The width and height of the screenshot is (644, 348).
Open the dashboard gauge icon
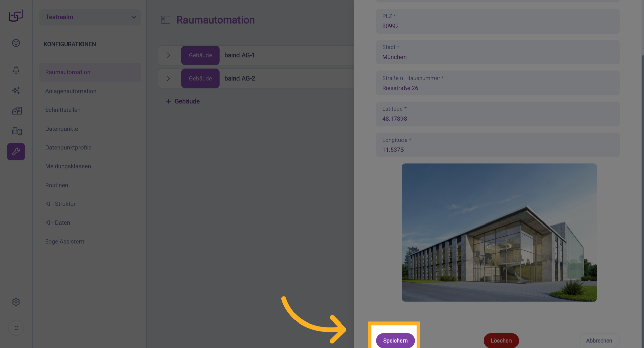pyautogui.click(x=16, y=43)
